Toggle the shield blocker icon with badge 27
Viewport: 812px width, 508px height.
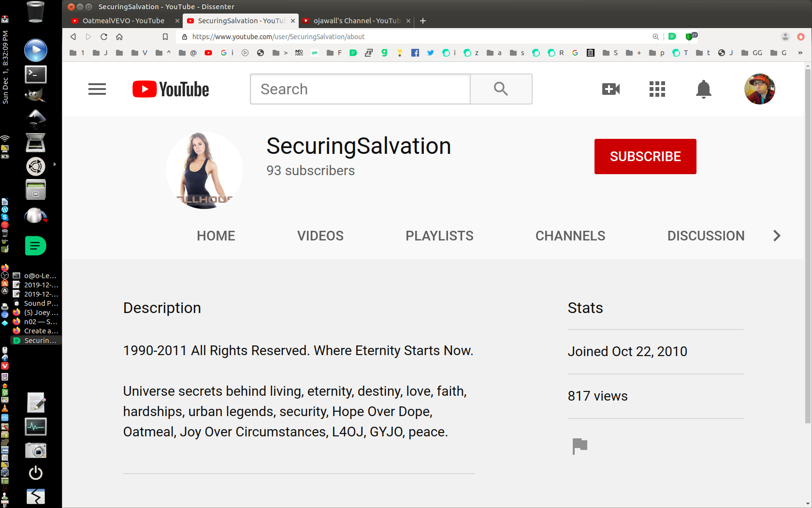(x=691, y=36)
